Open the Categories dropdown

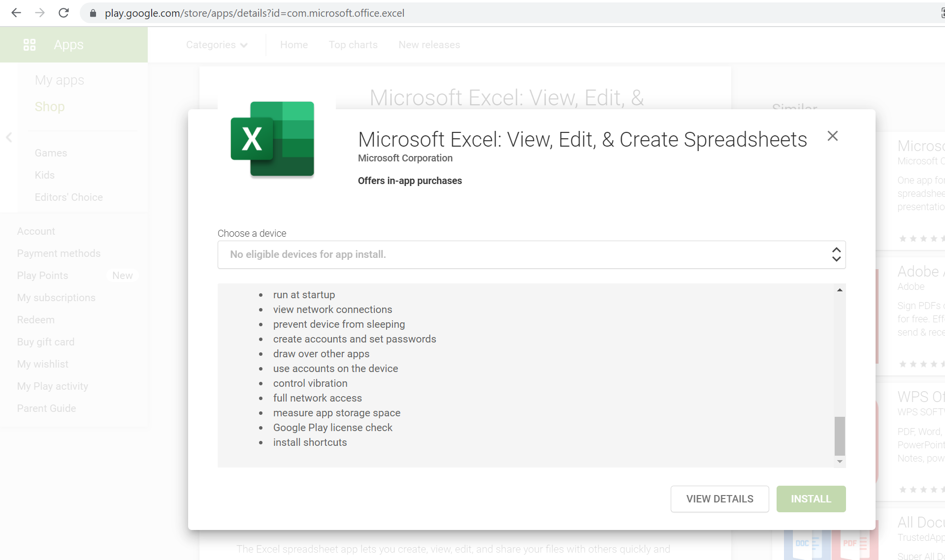click(216, 45)
